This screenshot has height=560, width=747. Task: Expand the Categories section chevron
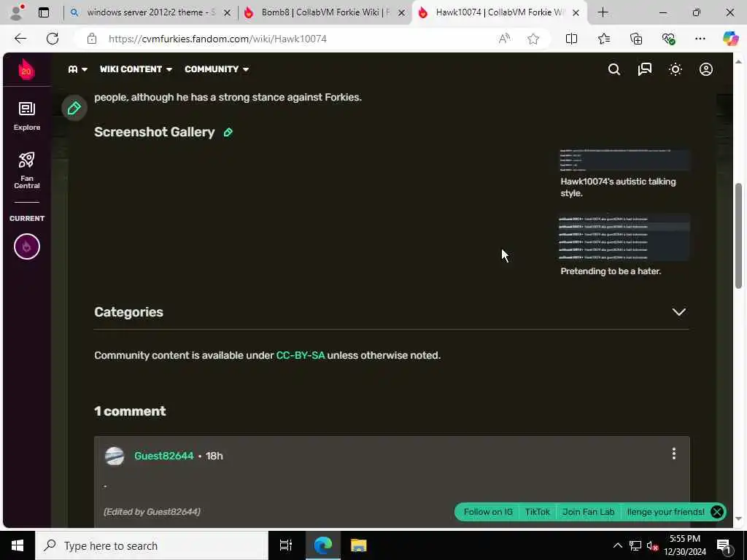pyautogui.click(x=678, y=312)
